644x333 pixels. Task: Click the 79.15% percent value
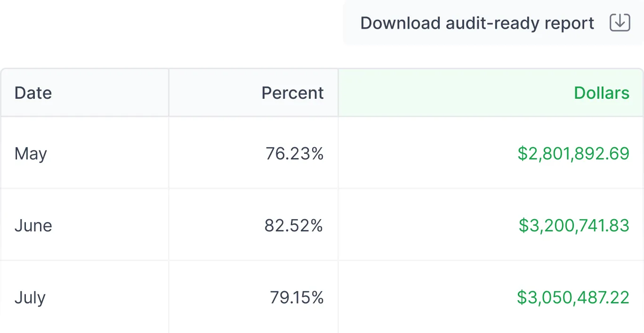297,297
